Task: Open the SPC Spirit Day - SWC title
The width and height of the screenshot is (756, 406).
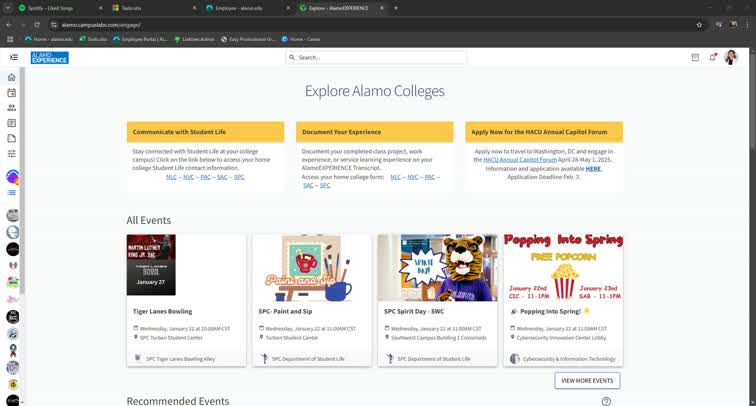Action: [414, 311]
